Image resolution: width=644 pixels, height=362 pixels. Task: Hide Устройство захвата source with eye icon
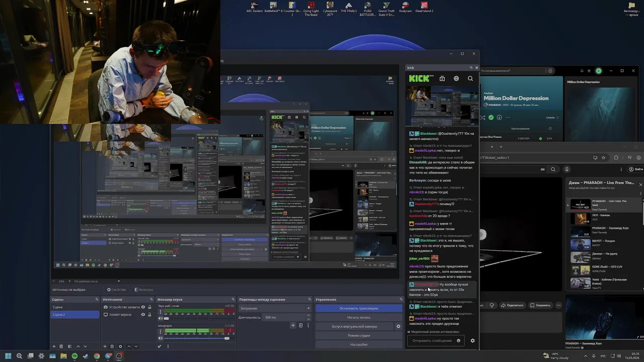[143, 307]
